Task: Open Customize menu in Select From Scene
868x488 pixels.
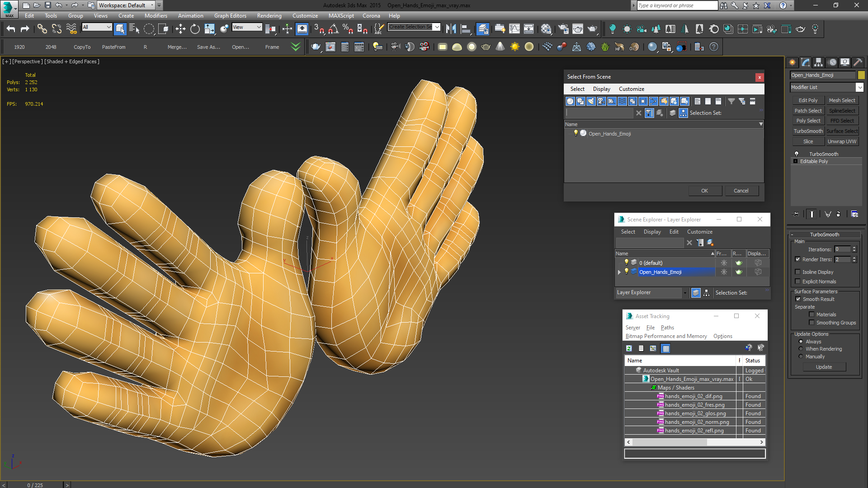Action: pos(631,89)
